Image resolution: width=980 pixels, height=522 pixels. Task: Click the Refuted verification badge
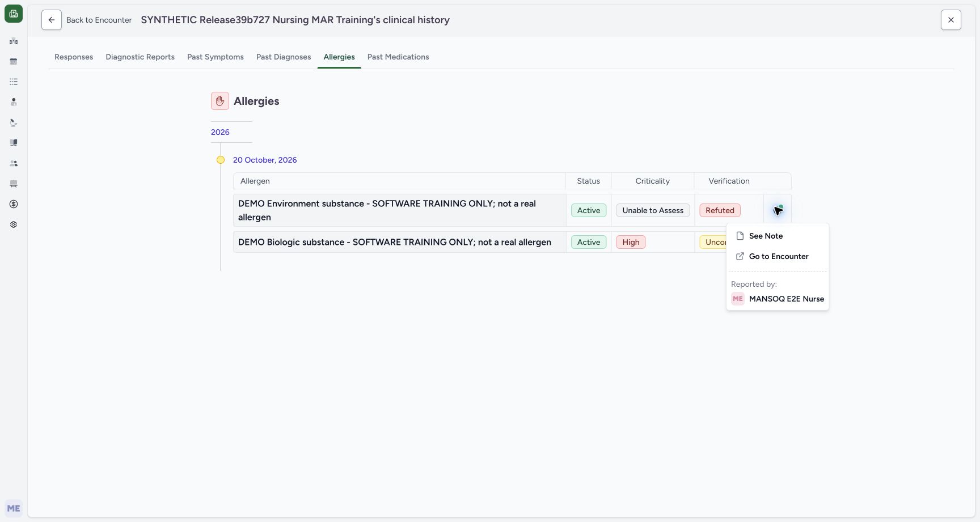click(x=720, y=210)
